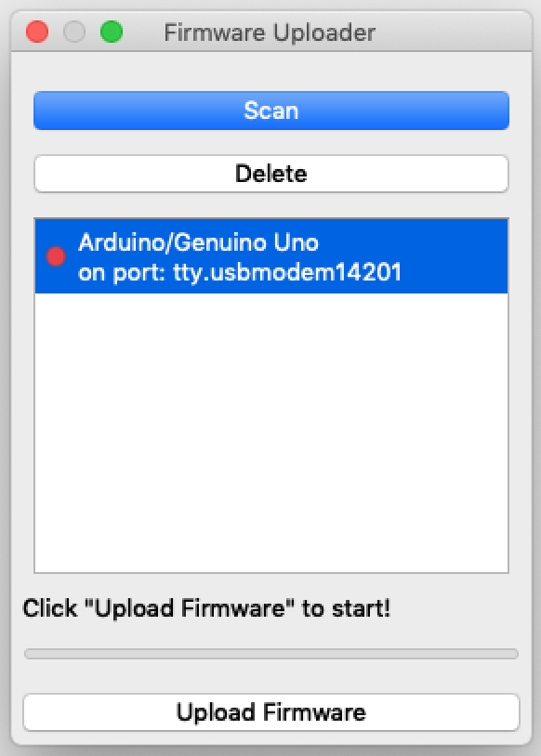Flash the selected Arduino via Upload Firmware
The width and height of the screenshot is (541, 756).
271,712
